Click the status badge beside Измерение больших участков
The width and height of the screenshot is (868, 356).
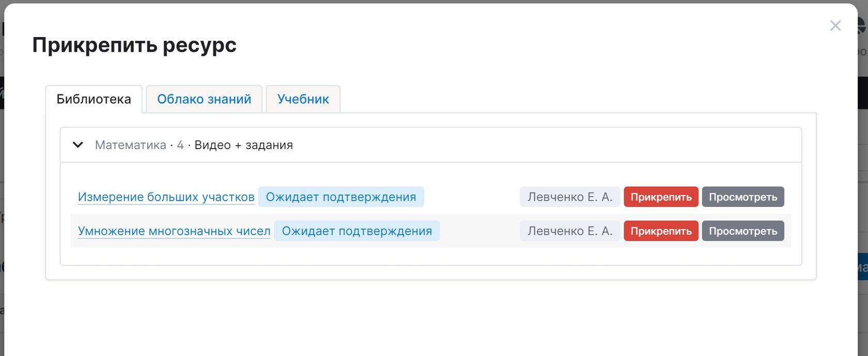tap(341, 197)
